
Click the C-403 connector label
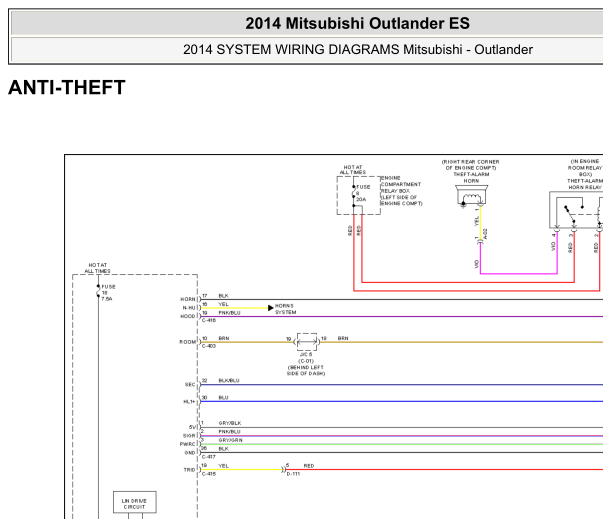[x=209, y=346]
